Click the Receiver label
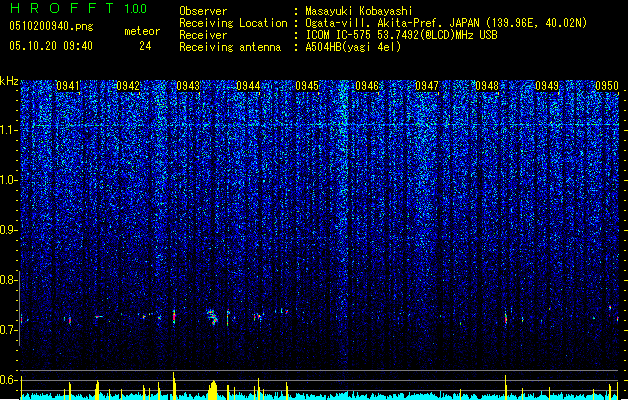The image size is (629, 400). coord(203,35)
